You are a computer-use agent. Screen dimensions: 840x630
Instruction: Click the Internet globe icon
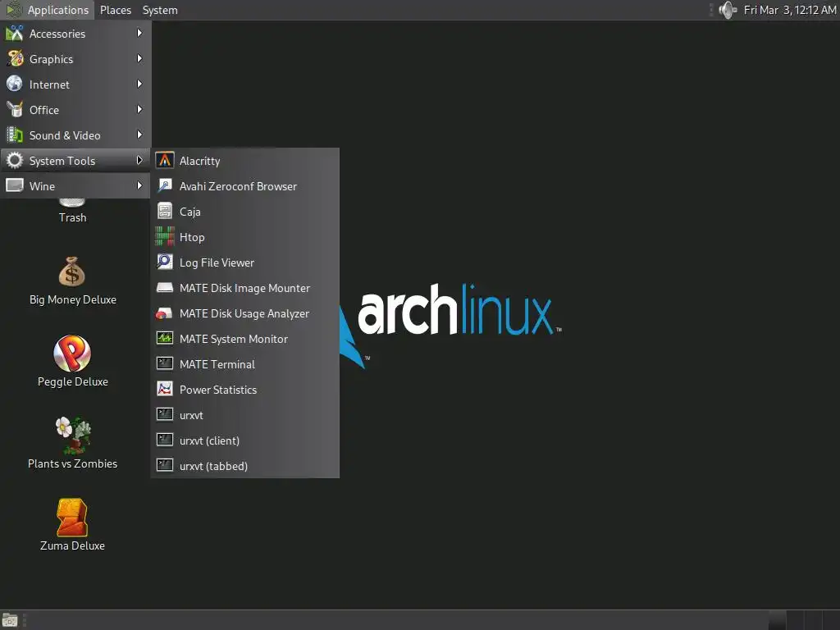click(15, 84)
